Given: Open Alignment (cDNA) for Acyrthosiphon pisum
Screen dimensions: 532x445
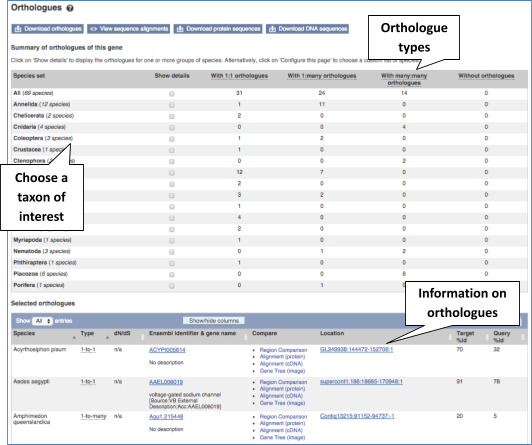Looking at the screenshot, I should pos(281,364).
